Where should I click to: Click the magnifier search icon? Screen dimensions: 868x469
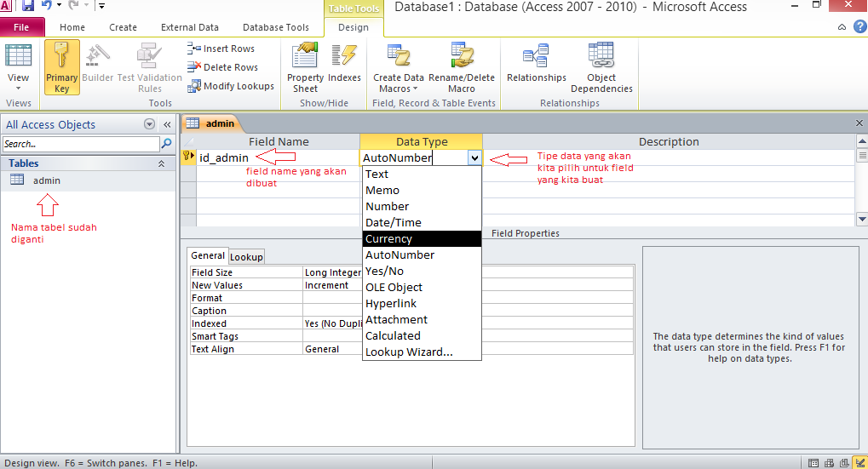(166, 144)
